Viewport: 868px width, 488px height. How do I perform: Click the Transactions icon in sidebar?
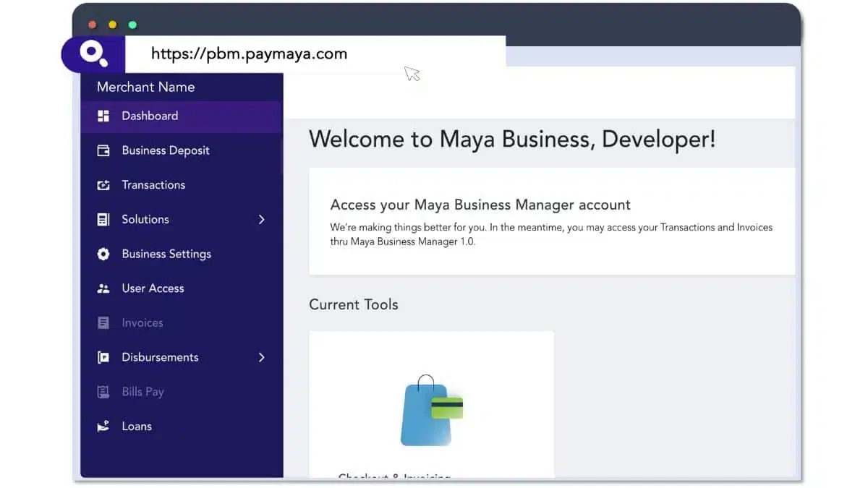(x=103, y=185)
